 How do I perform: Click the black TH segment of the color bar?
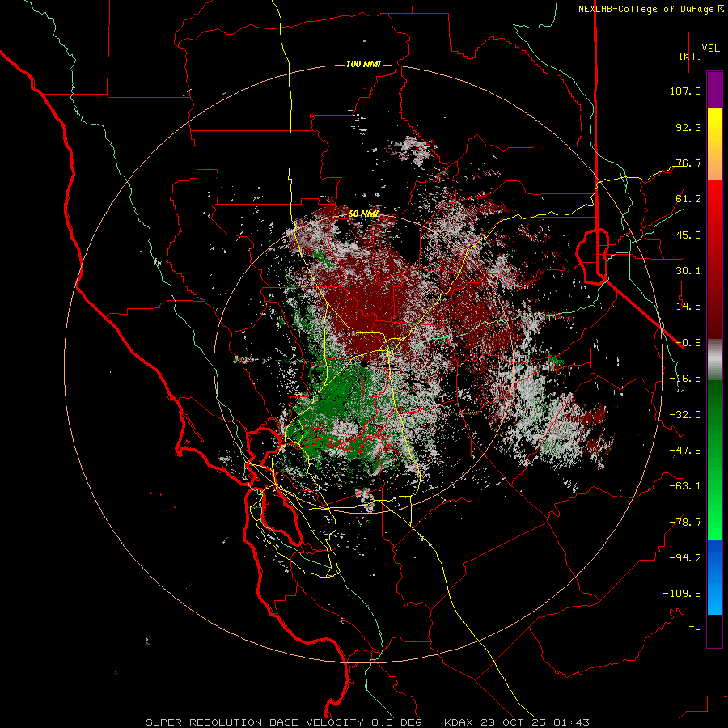[x=714, y=631]
